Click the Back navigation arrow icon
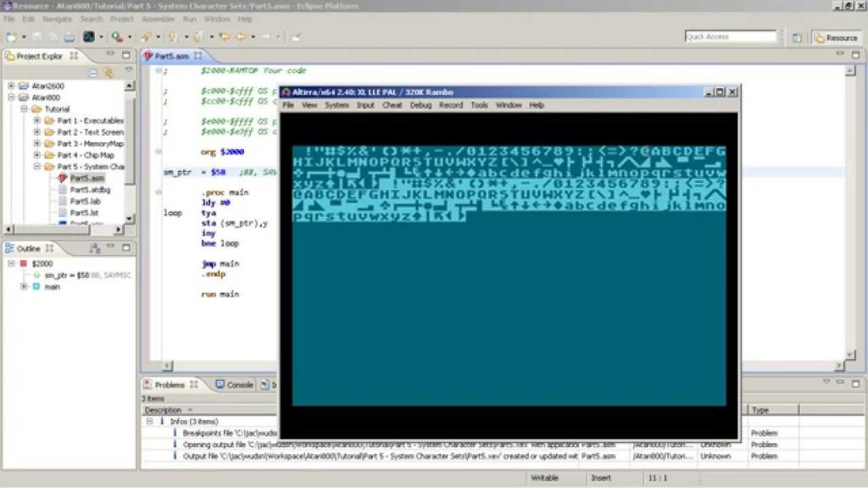 click(240, 37)
